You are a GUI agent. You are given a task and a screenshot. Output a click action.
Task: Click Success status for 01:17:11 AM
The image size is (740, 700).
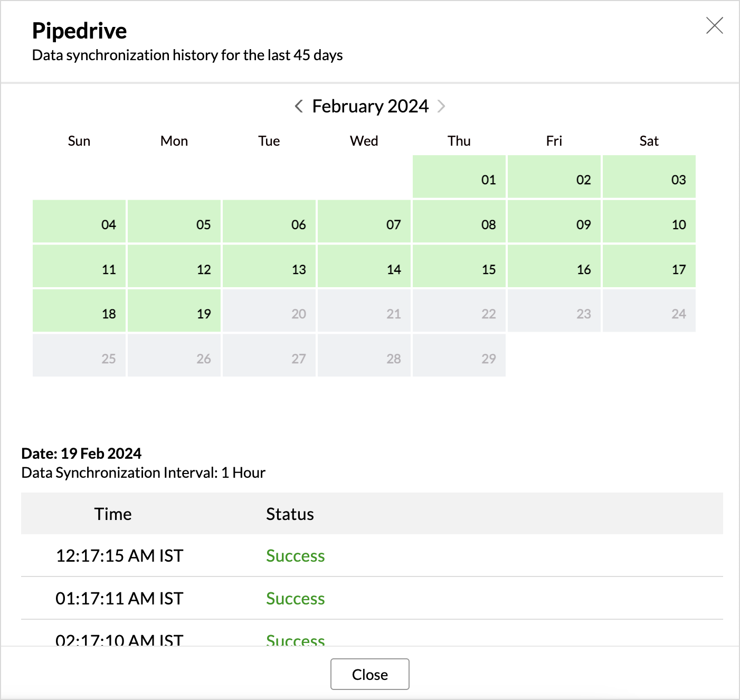(296, 598)
